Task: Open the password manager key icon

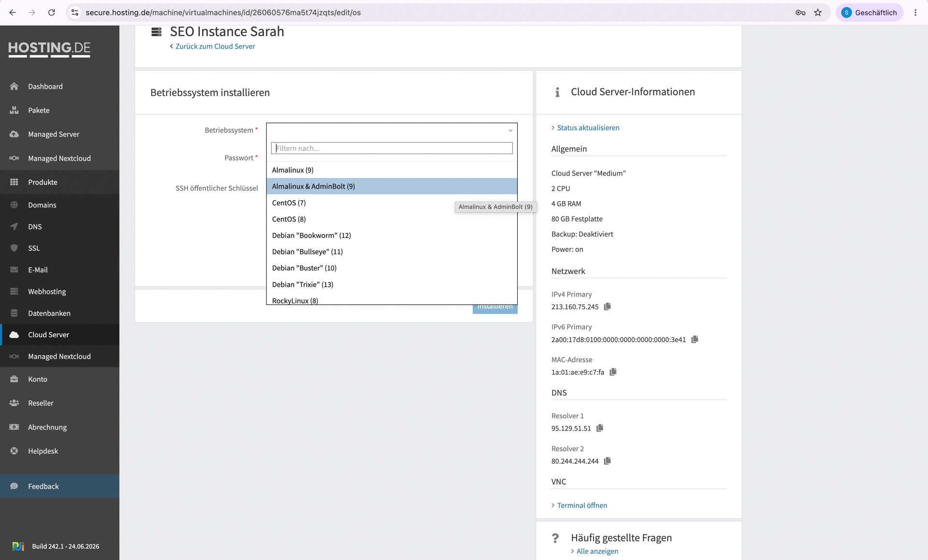Action: point(800,13)
